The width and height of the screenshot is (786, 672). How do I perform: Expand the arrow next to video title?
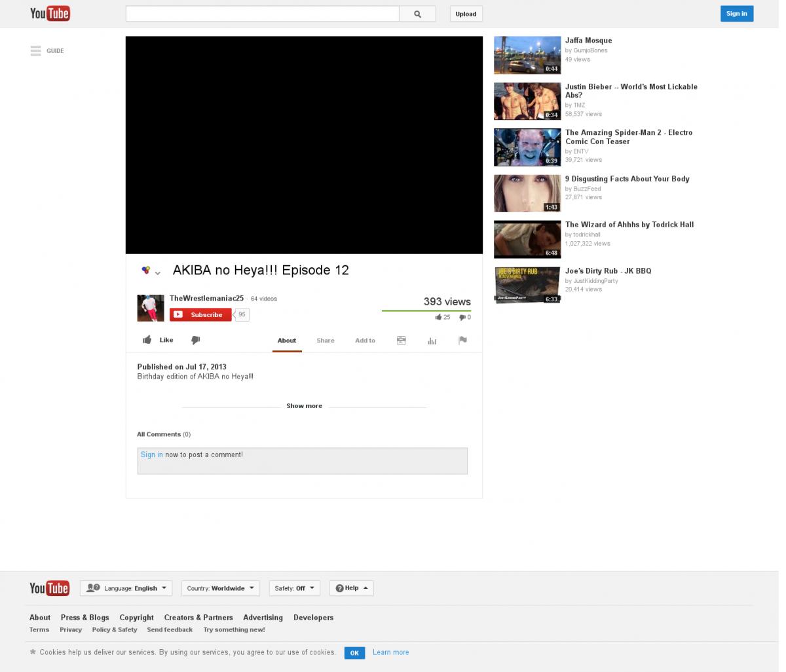click(x=158, y=272)
